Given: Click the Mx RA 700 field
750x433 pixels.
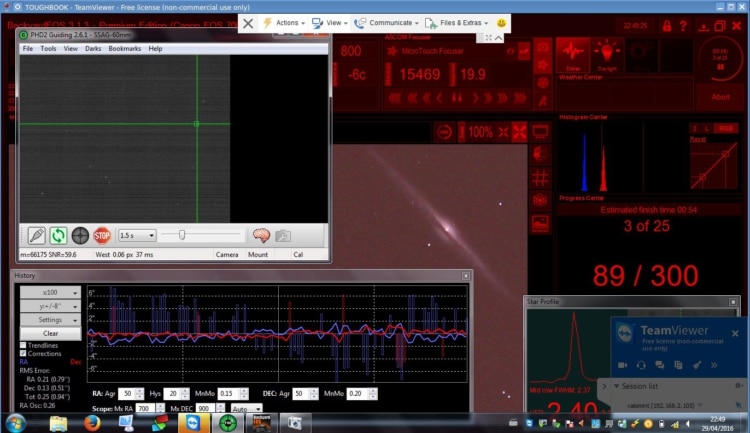Looking at the screenshot, I should pyautogui.click(x=144, y=409).
